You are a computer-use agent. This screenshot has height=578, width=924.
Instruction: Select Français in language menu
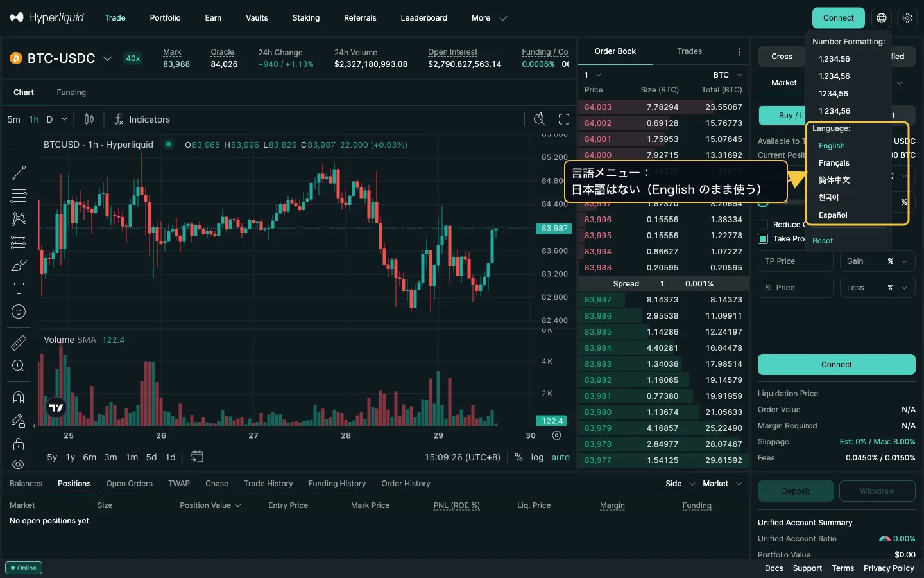pos(834,163)
